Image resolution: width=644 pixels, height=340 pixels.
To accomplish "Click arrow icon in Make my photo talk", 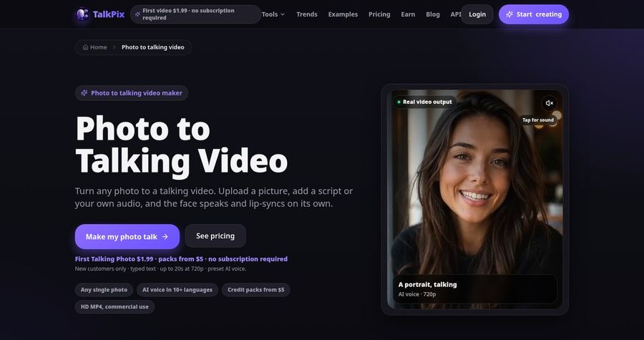I will click(165, 236).
